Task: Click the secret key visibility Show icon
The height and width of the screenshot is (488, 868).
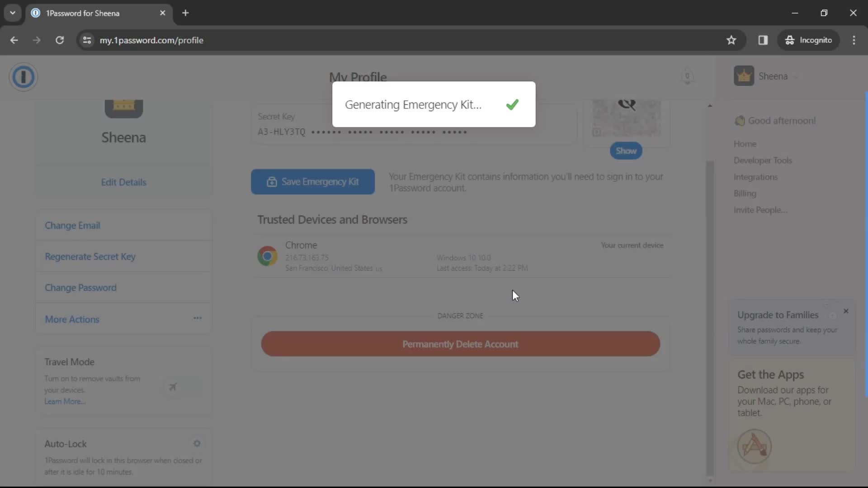Action: click(627, 151)
